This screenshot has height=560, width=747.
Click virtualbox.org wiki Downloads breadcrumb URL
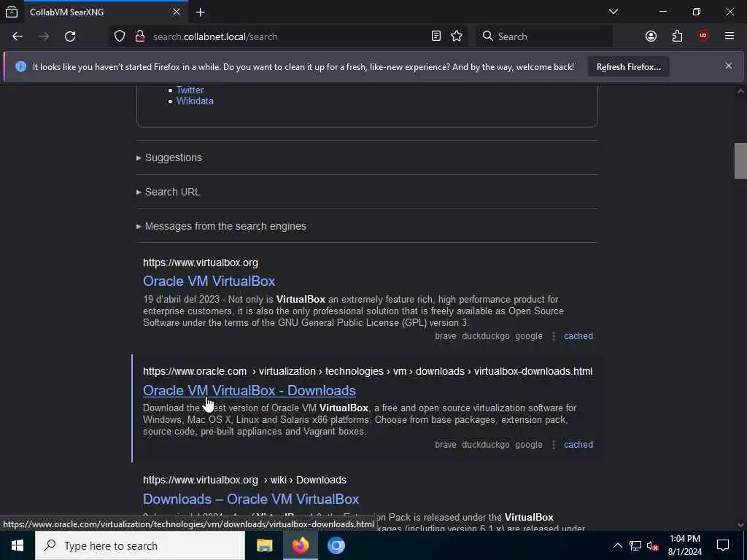click(244, 480)
